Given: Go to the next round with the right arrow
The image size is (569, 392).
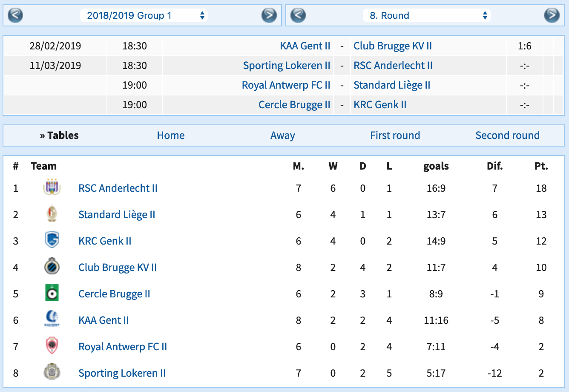Looking at the screenshot, I should (x=552, y=16).
